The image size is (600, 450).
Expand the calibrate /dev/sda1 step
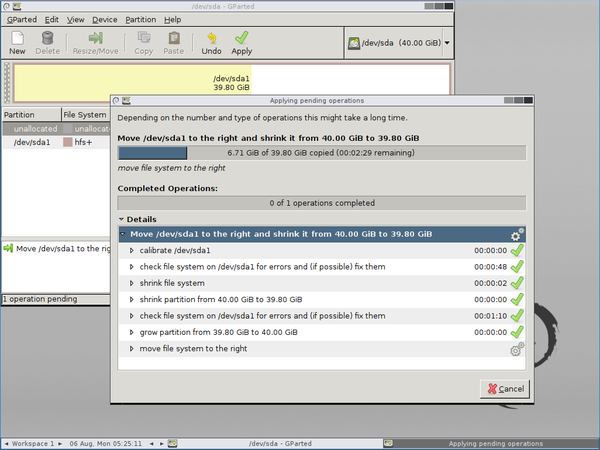132,251
